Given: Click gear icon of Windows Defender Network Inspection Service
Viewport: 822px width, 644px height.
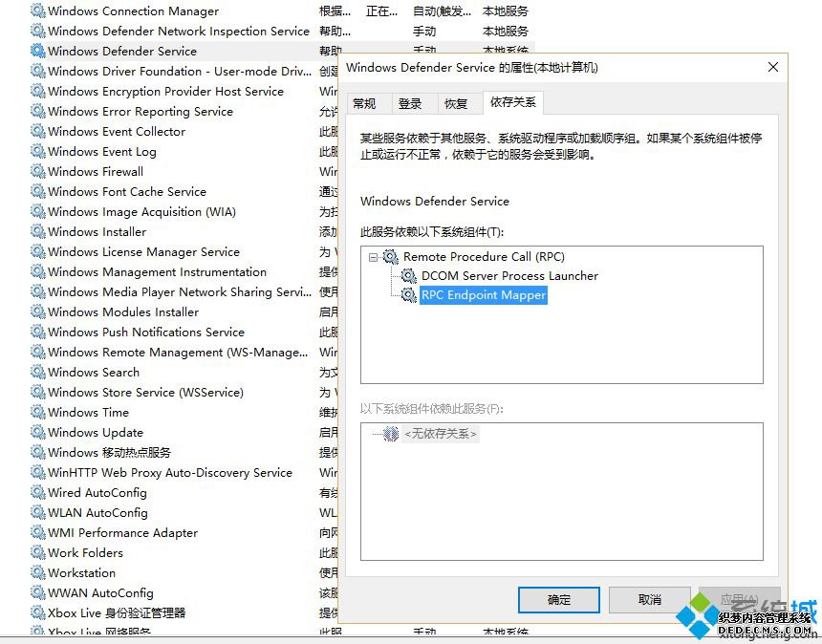Looking at the screenshot, I should coord(37,31).
